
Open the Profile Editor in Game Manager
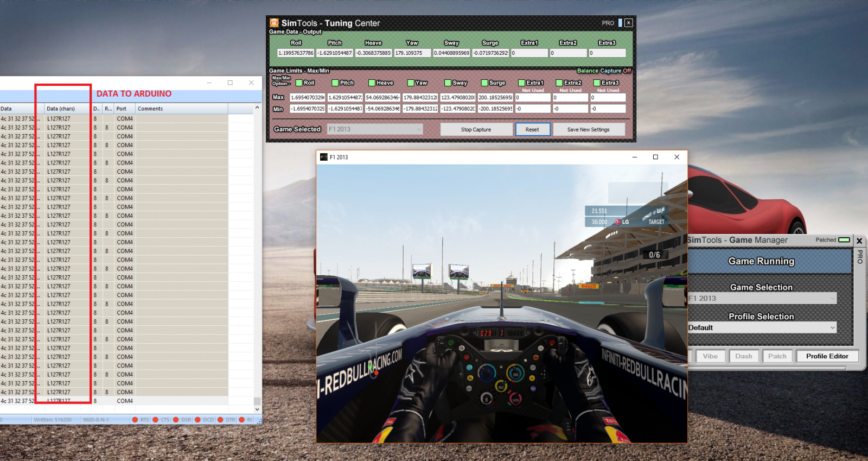point(827,356)
